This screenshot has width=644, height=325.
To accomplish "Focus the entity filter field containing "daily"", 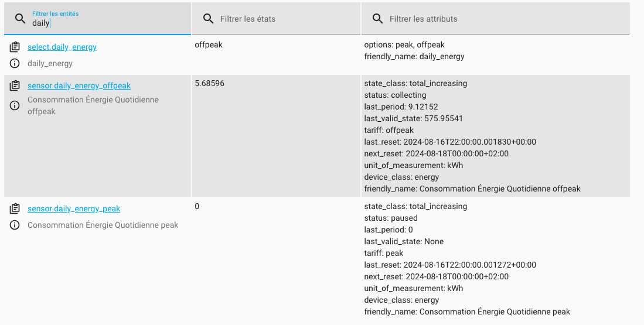I will 105,23.
